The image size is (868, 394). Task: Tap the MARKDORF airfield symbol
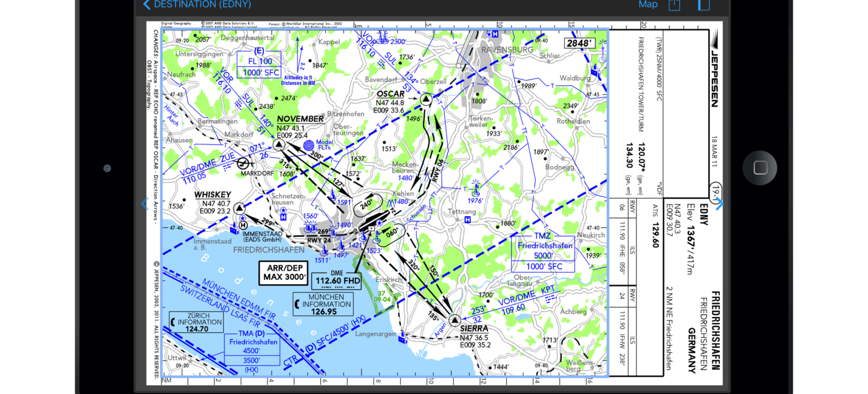pyautogui.click(x=243, y=163)
